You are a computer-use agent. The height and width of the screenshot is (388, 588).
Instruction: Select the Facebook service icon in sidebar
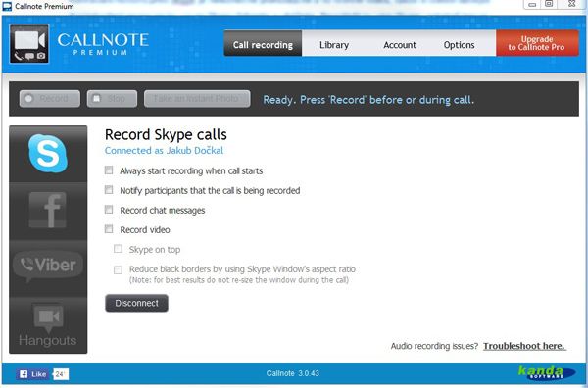point(48,211)
